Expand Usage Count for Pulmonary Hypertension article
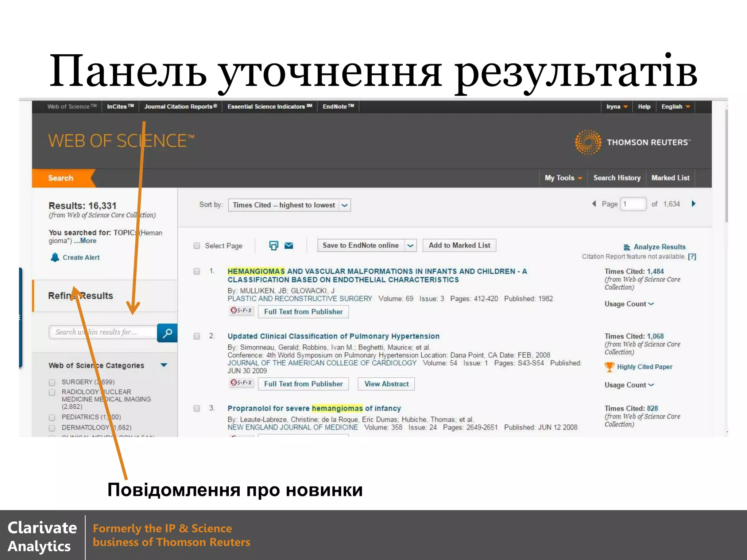Screen dimensions: 747x560 [x=629, y=385]
